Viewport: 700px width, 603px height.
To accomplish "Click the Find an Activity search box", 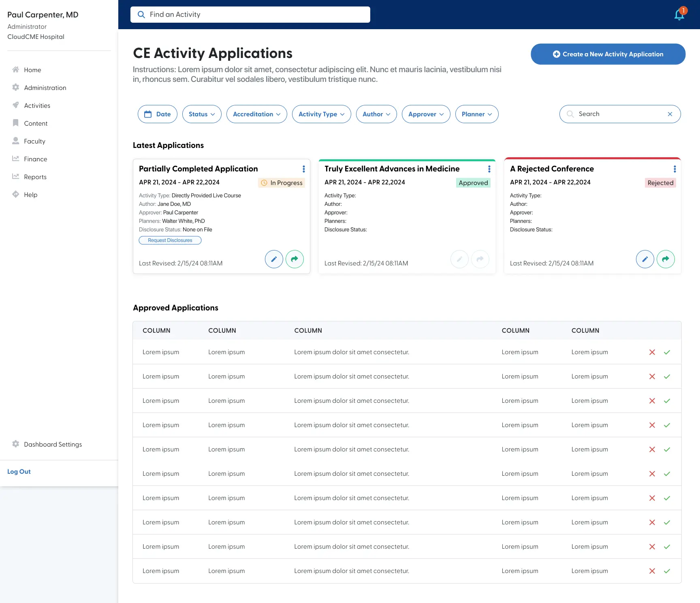I will tap(250, 15).
